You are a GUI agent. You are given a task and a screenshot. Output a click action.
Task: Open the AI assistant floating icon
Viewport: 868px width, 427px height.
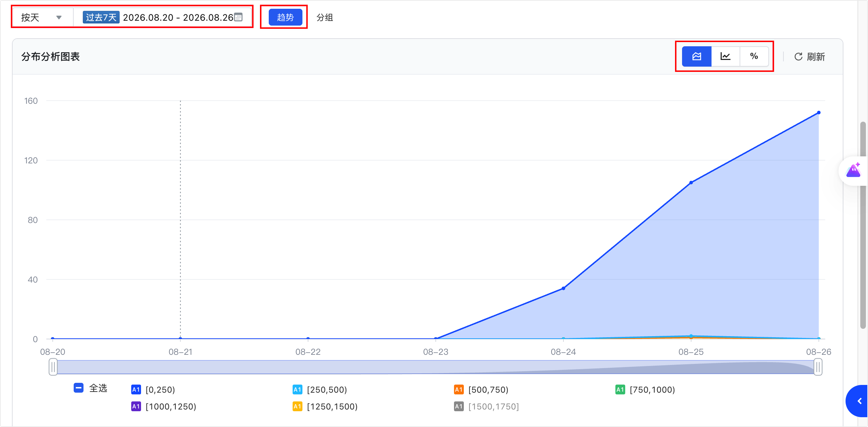click(x=853, y=171)
